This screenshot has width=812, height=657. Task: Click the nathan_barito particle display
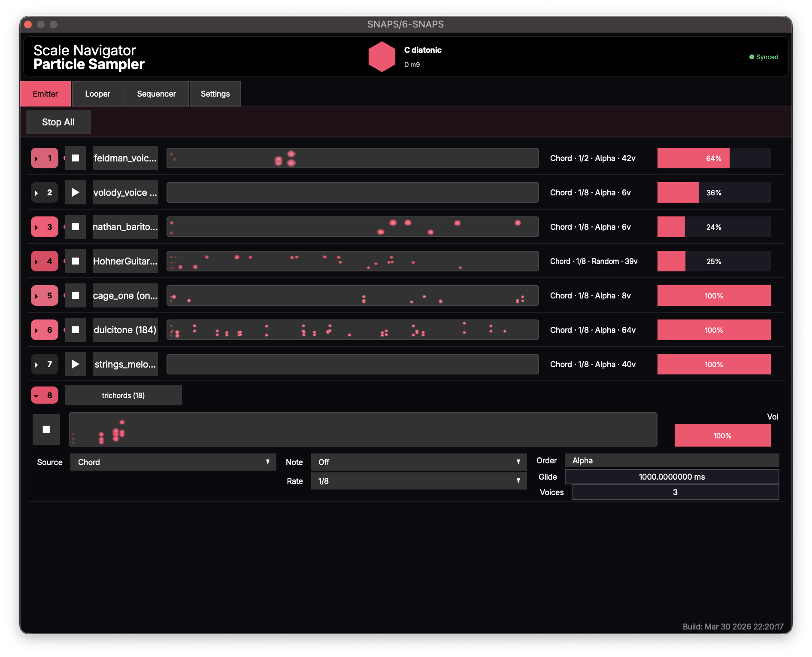353,227
